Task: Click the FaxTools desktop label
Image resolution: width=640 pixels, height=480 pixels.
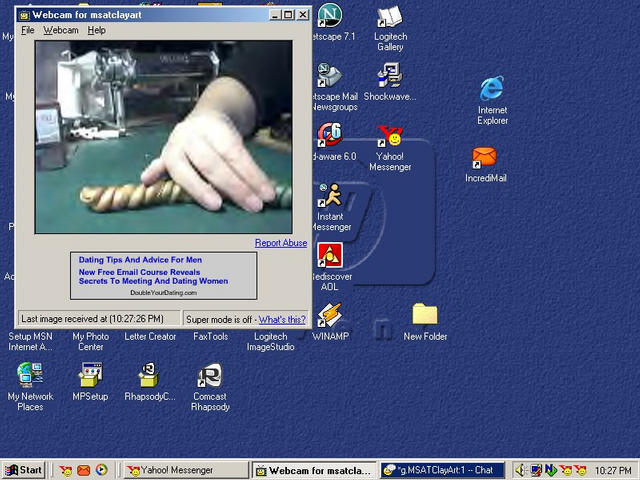Action: [210, 337]
